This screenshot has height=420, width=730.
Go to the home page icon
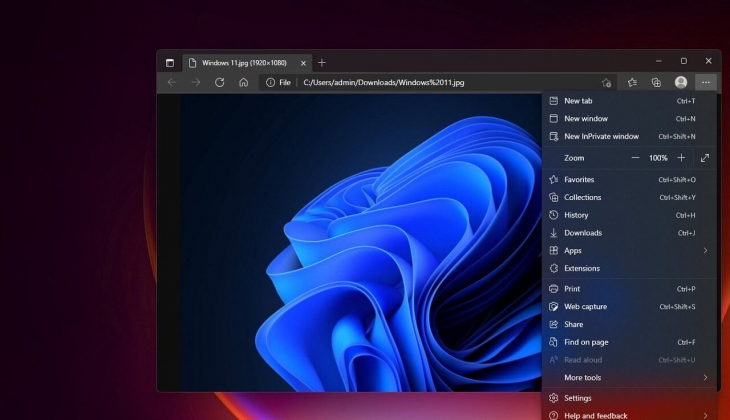point(243,82)
